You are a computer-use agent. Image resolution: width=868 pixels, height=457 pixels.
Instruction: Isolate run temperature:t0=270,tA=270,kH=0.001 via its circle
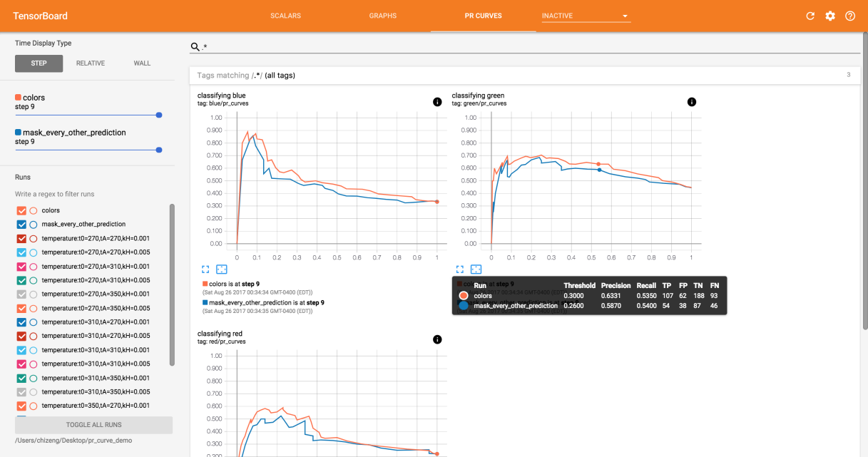(x=33, y=238)
